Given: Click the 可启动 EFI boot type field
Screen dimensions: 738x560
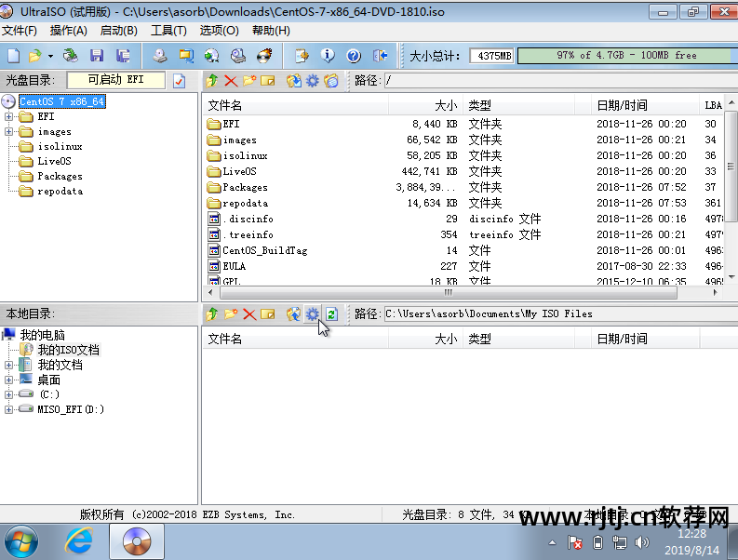Looking at the screenshot, I should point(115,80).
